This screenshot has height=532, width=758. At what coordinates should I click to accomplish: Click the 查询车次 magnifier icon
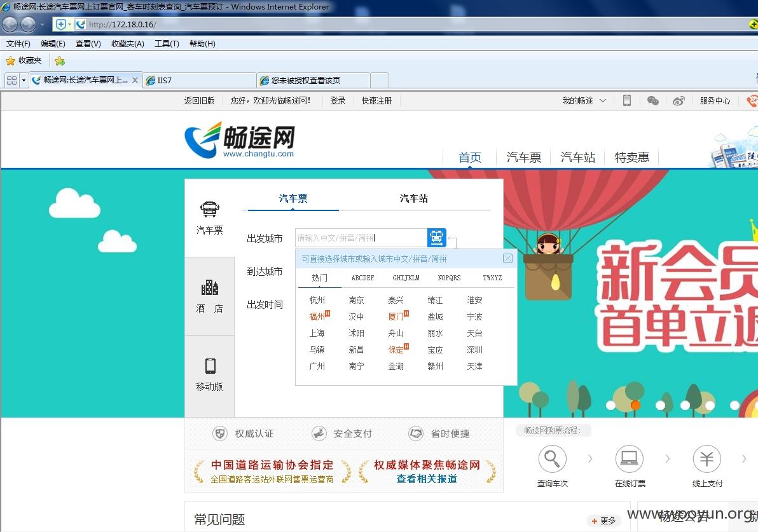coord(552,459)
